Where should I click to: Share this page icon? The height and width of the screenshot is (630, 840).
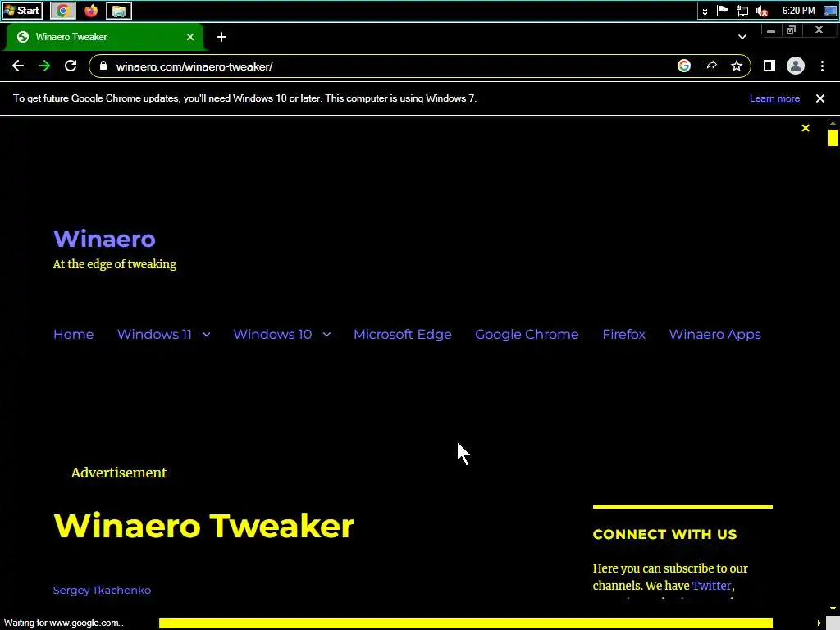710,66
